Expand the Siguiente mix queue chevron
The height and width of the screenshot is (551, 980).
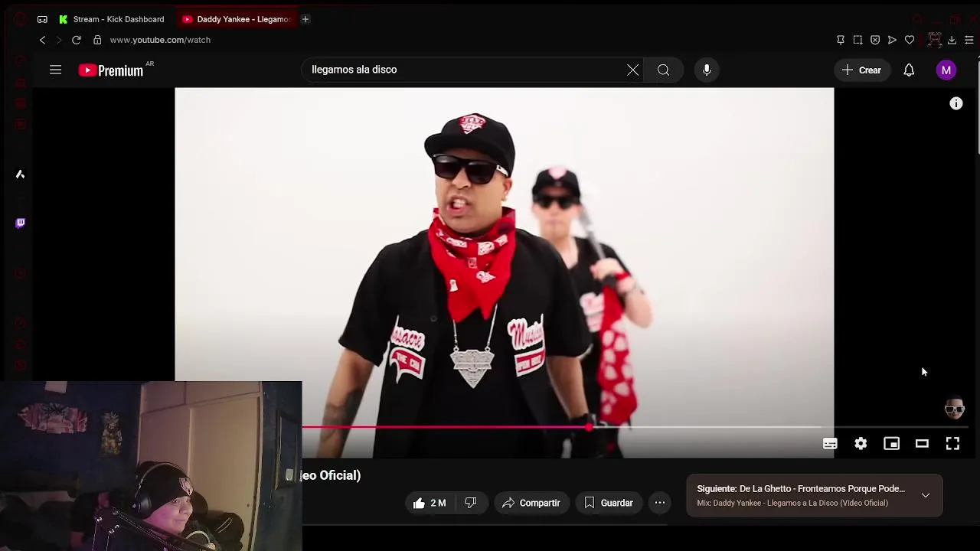926,495
